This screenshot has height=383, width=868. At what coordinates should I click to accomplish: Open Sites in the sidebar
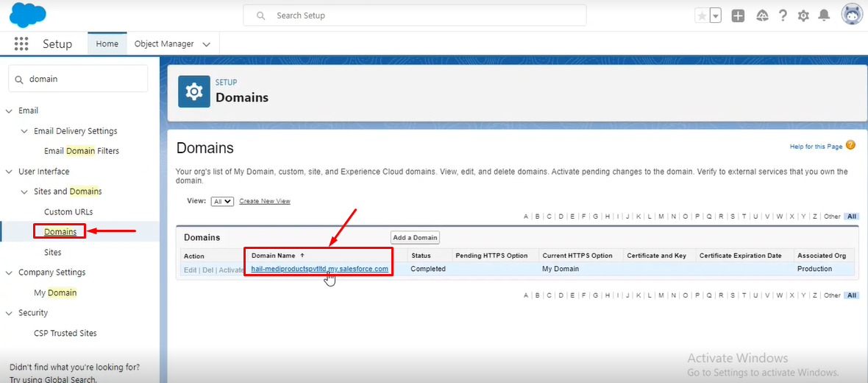(x=52, y=252)
